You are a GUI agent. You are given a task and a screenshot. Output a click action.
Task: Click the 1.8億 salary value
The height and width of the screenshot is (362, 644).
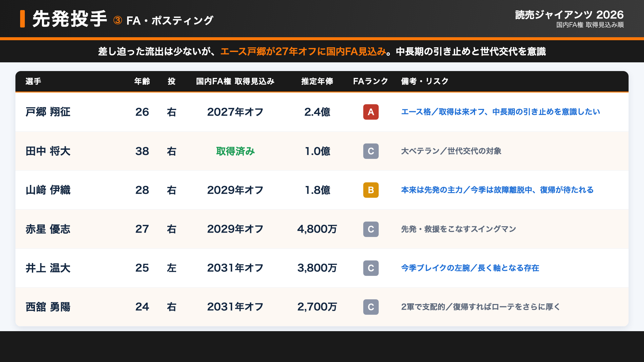(317, 190)
